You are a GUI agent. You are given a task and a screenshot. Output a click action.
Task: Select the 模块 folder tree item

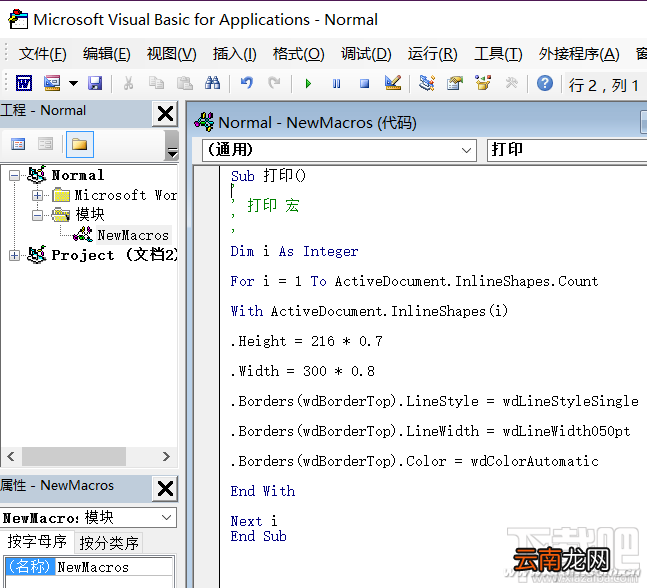pos(90,215)
